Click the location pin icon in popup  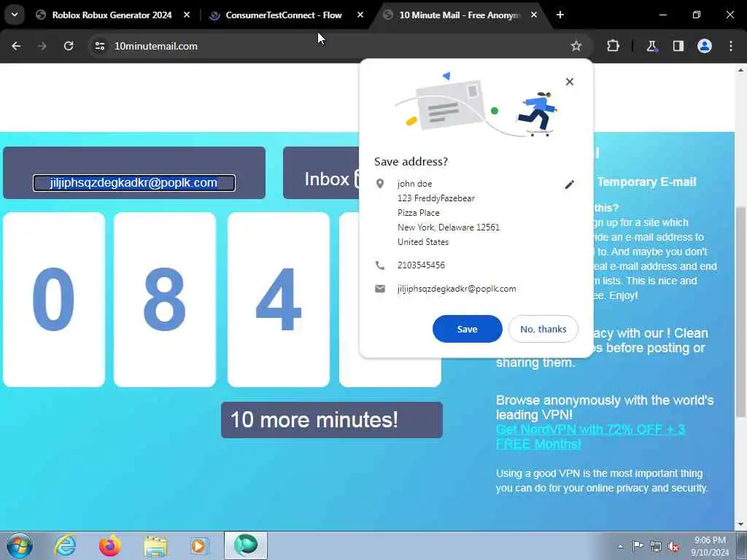pyautogui.click(x=379, y=184)
